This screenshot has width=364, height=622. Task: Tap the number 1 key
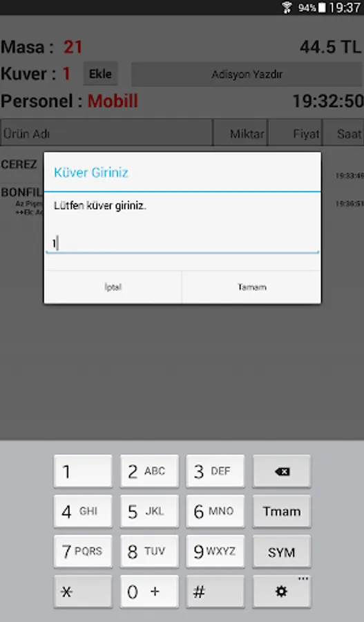click(x=83, y=471)
